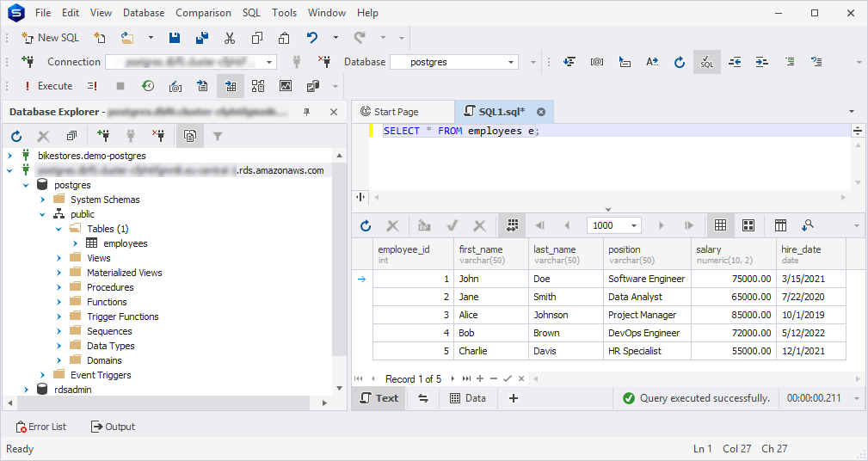Collapse the Tables (1) folder
868x461 pixels.
[58, 229]
